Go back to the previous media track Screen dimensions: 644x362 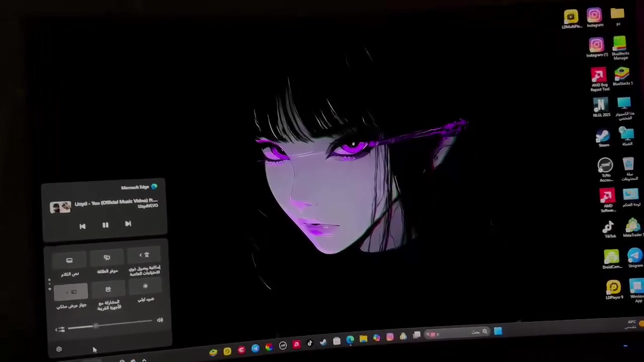[x=83, y=227]
